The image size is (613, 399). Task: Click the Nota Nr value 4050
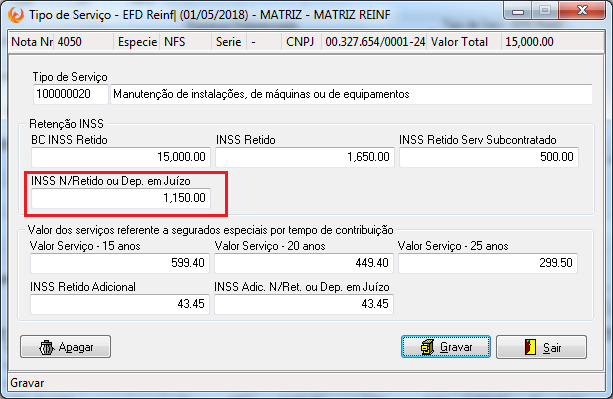tap(70, 42)
